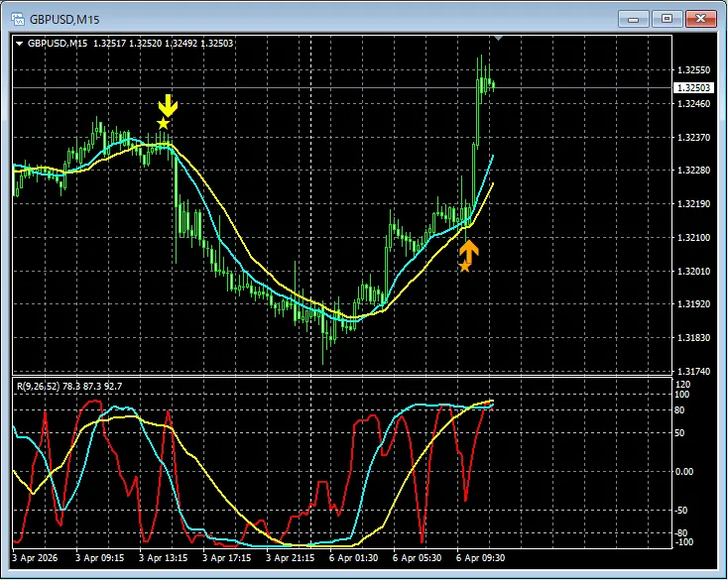Expand the triangle before the GBPUSD,M15 label

19,43
